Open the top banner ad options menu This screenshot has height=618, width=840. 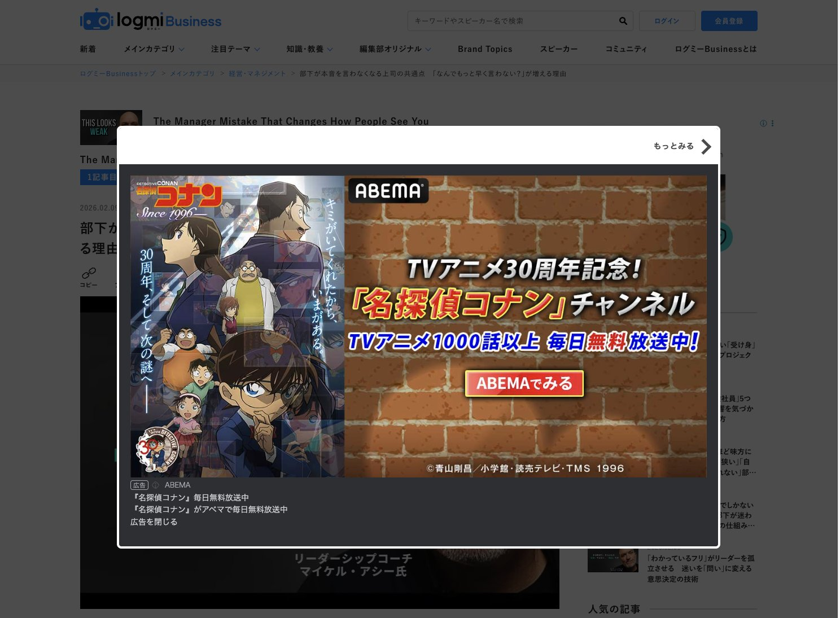(x=772, y=124)
